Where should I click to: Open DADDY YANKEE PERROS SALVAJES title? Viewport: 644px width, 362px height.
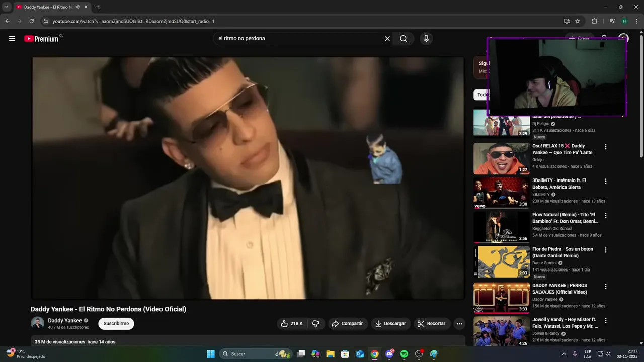coord(560,289)
